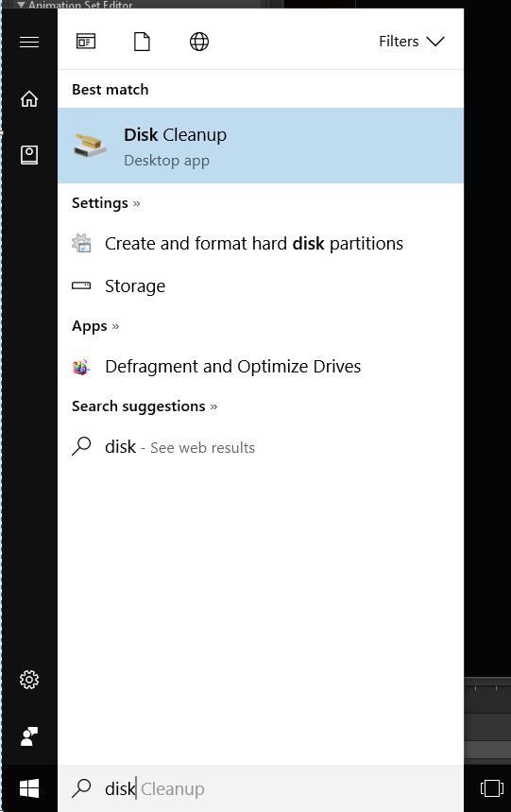Open the Notebook icon in the sidebar

coord(29,155)
